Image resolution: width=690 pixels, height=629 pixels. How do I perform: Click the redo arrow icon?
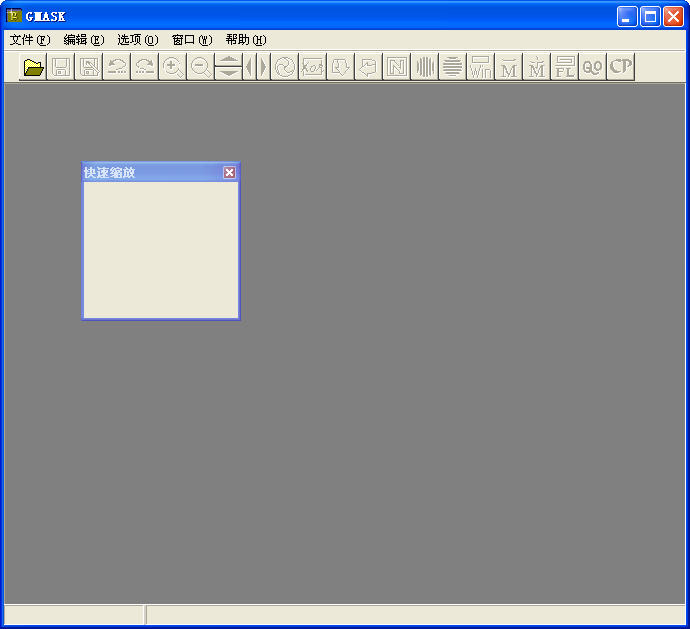click(145, 67)
